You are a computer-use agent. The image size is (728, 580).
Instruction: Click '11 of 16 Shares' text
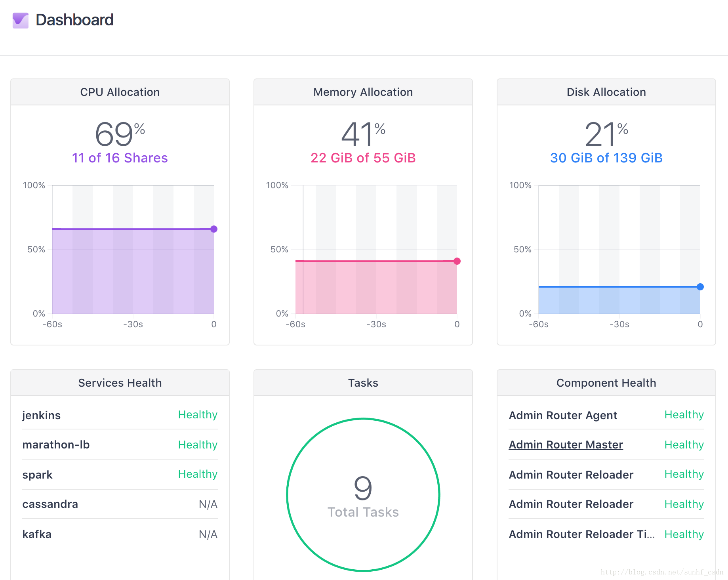coord(120,158)
